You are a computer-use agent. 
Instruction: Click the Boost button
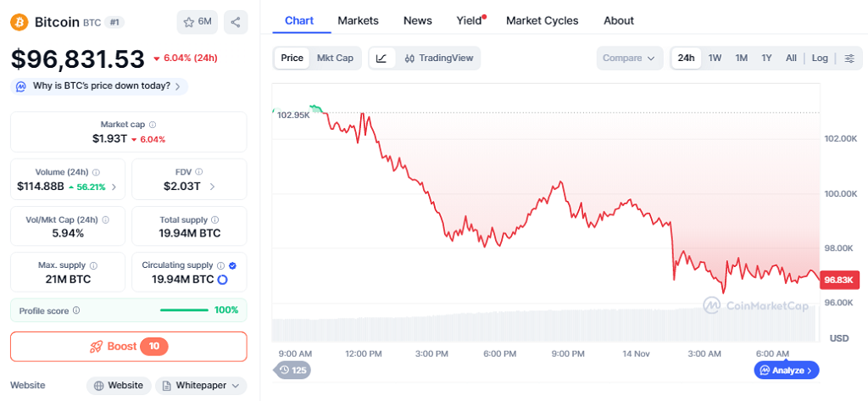[x=128, y=347]
